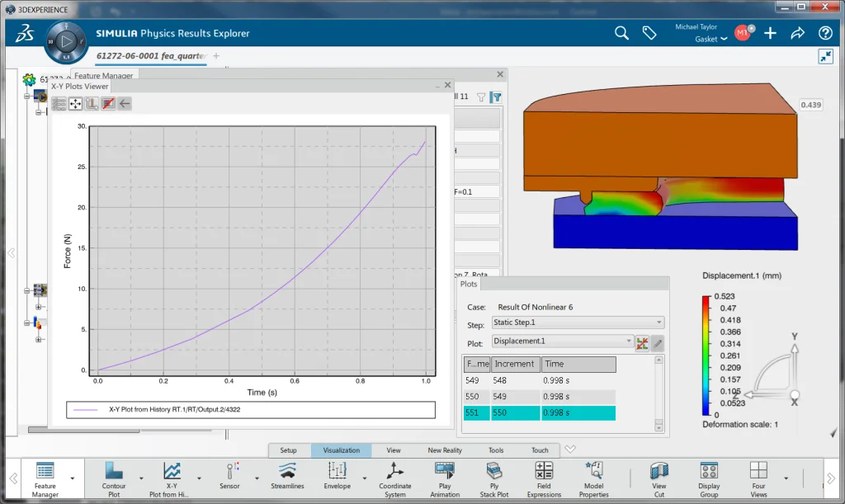Open the Plot dropdown showing Displacement.1

click(562, 341)
